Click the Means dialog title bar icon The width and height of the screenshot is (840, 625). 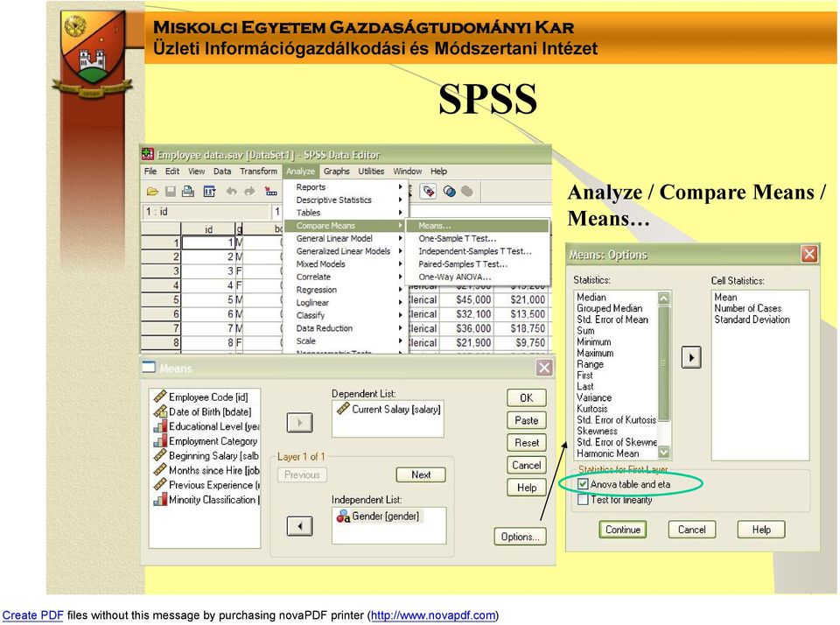149,367
